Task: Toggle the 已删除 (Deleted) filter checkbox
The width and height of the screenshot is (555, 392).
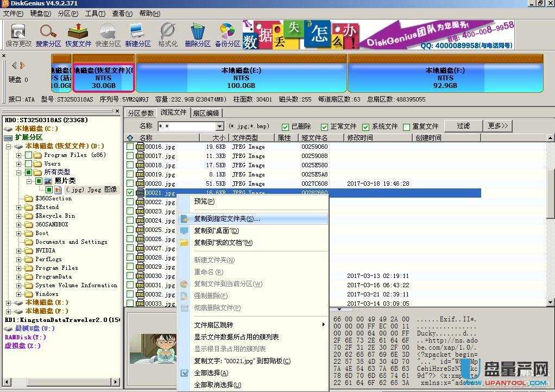Action: coord(286,127)
